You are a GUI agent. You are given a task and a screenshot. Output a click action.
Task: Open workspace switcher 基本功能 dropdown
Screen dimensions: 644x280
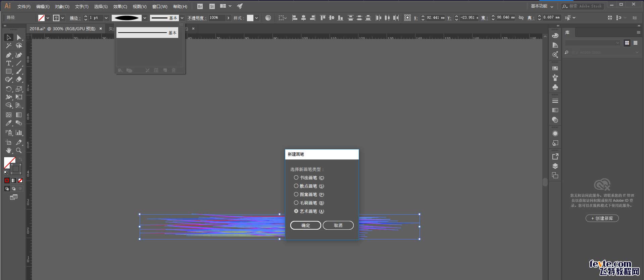pos(542,6)
